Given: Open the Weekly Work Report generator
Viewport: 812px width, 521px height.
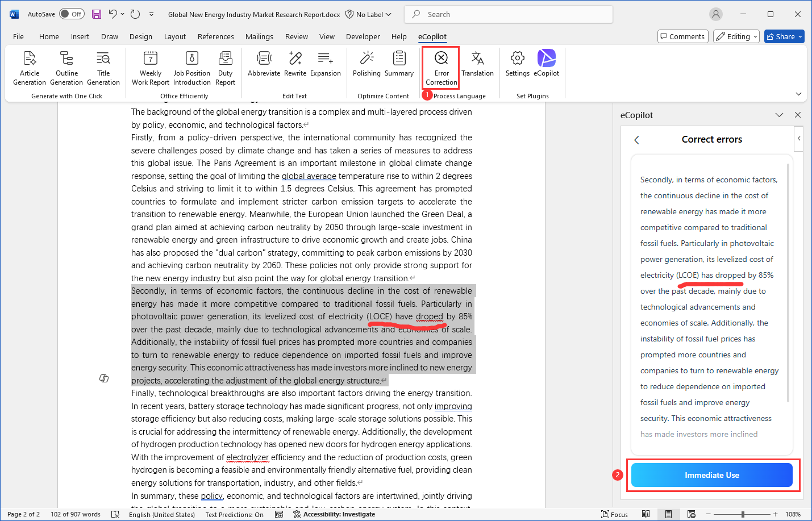Looking at the screenshot, I should 149,68.
